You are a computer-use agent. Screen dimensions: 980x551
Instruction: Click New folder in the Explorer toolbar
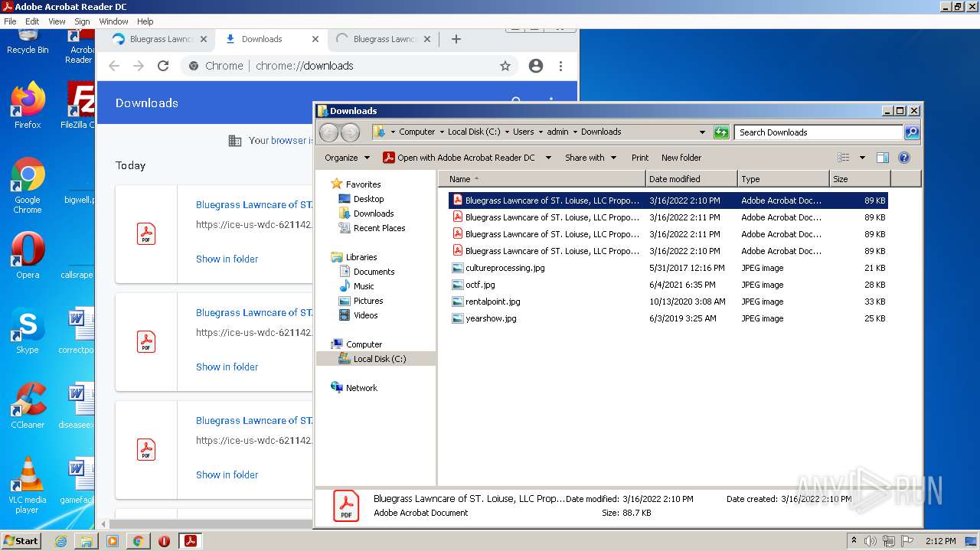click(x=681, y=158)
